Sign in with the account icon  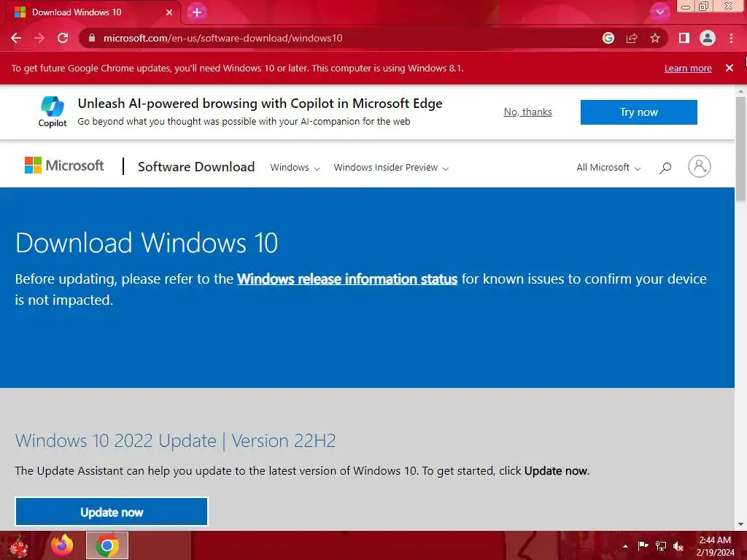tap(700, 167)
